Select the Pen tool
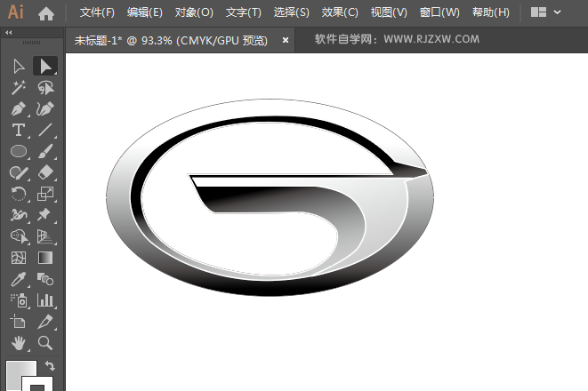 point(19,109)
